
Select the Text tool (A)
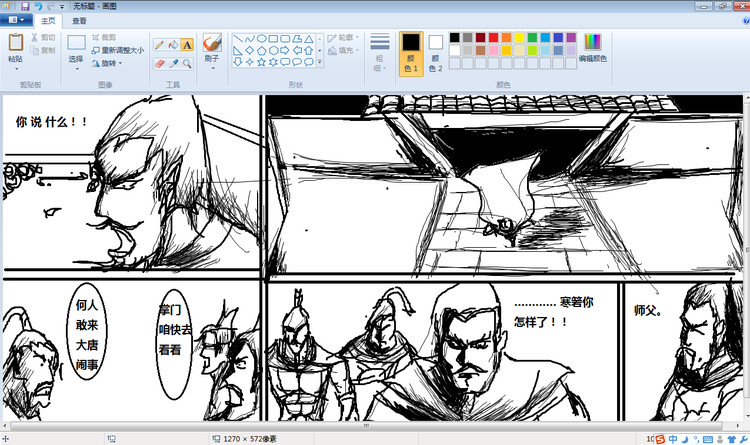[x=187, y=45]
